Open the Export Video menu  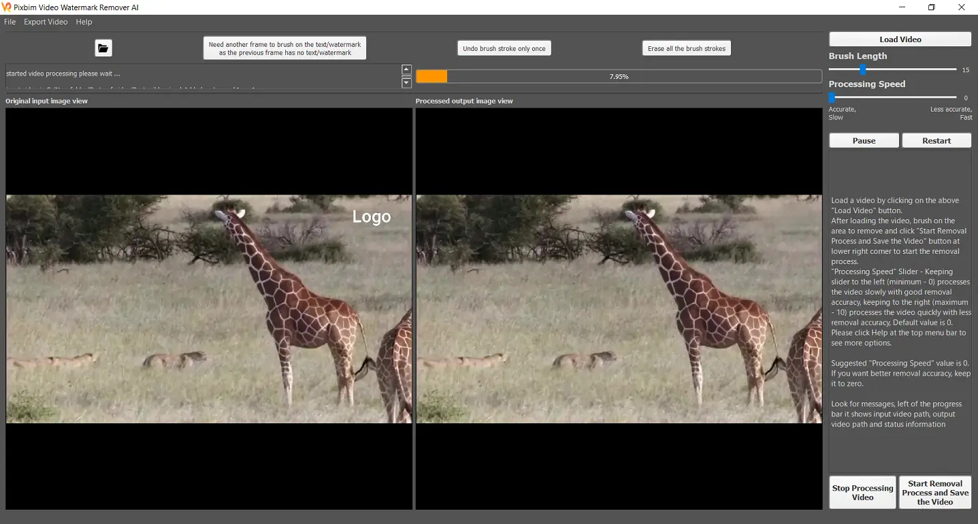[46, 22]
